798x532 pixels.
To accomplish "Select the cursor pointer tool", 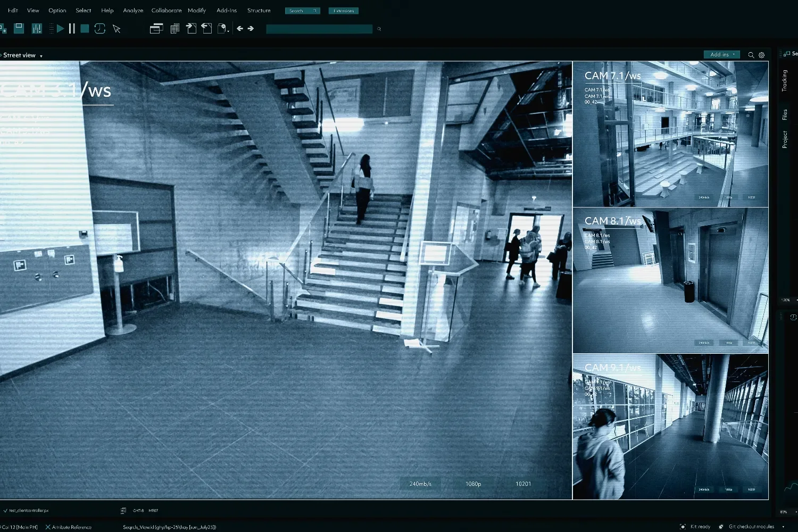I will pos(117,29).
